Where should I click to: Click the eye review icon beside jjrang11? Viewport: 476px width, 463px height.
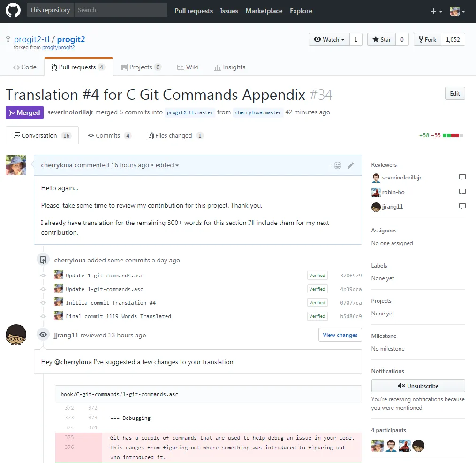(43, 335)
